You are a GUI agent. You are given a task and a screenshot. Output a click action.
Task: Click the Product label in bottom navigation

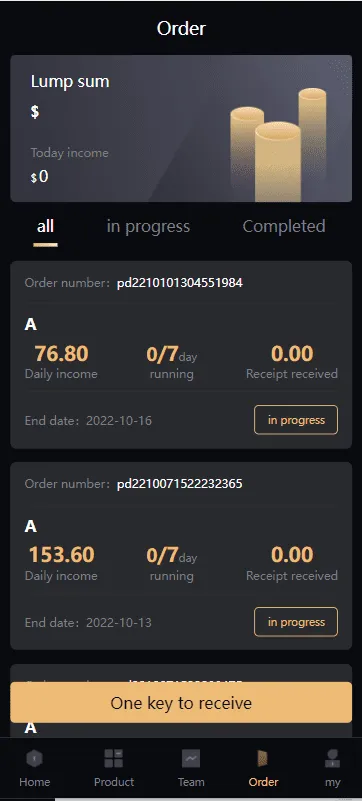click(x=114, y=782)
